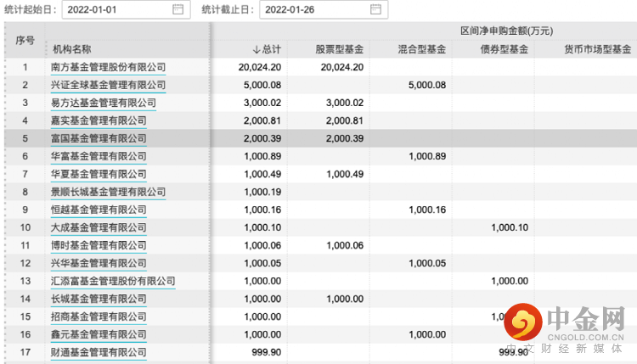
Task: Select stock fund value 1,000.06
Action: click(x=345, y=246)
